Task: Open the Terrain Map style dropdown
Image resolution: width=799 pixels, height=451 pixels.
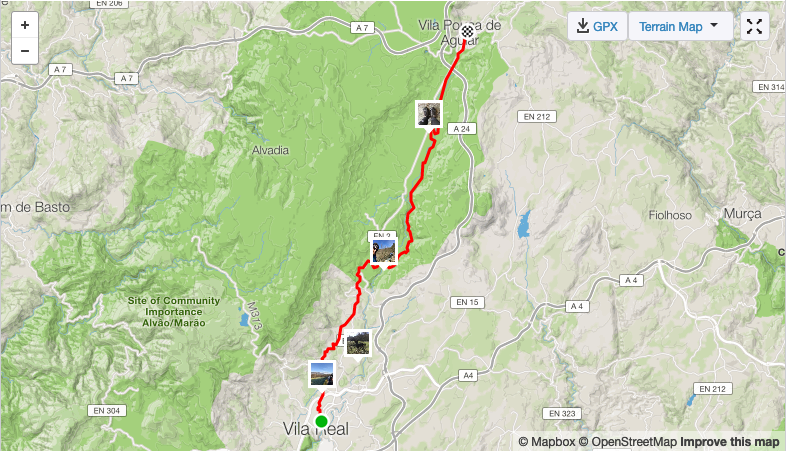Action: [x=680, y=26]
